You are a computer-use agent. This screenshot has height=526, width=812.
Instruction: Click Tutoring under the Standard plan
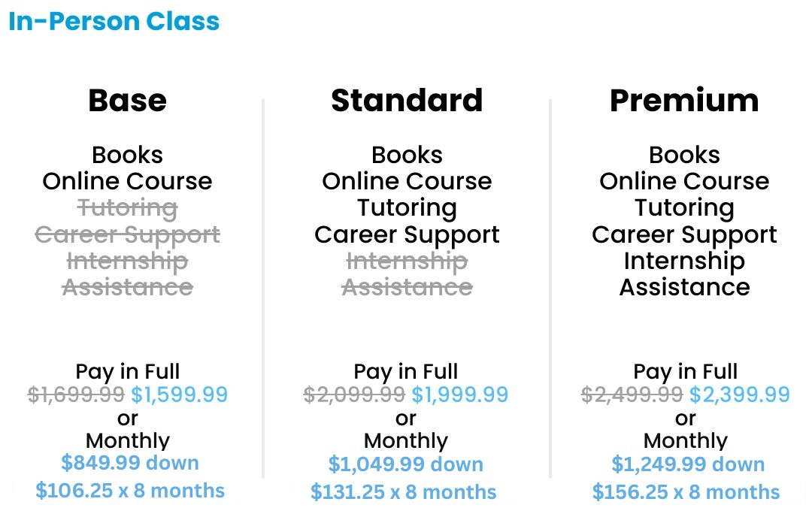pyautogui.click(x=407, y=207)
